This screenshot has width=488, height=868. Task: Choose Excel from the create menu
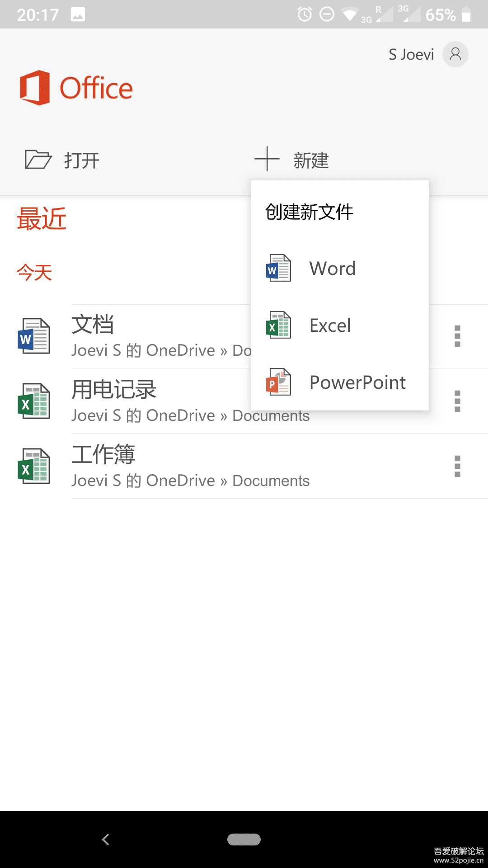point(330,325)
